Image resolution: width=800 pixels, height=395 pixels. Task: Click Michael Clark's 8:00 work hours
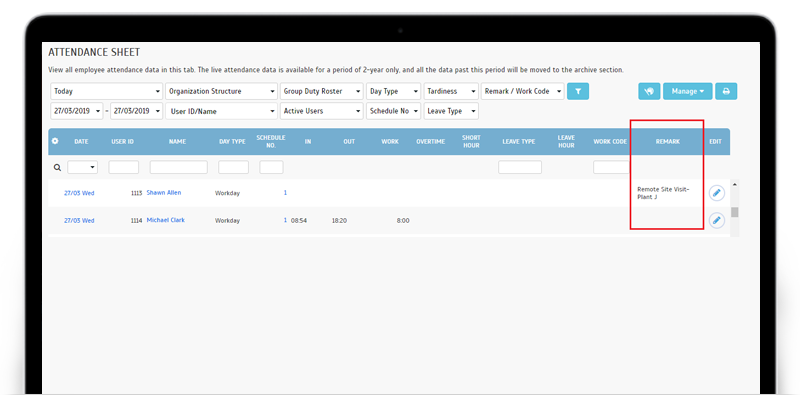pos(403,221)
